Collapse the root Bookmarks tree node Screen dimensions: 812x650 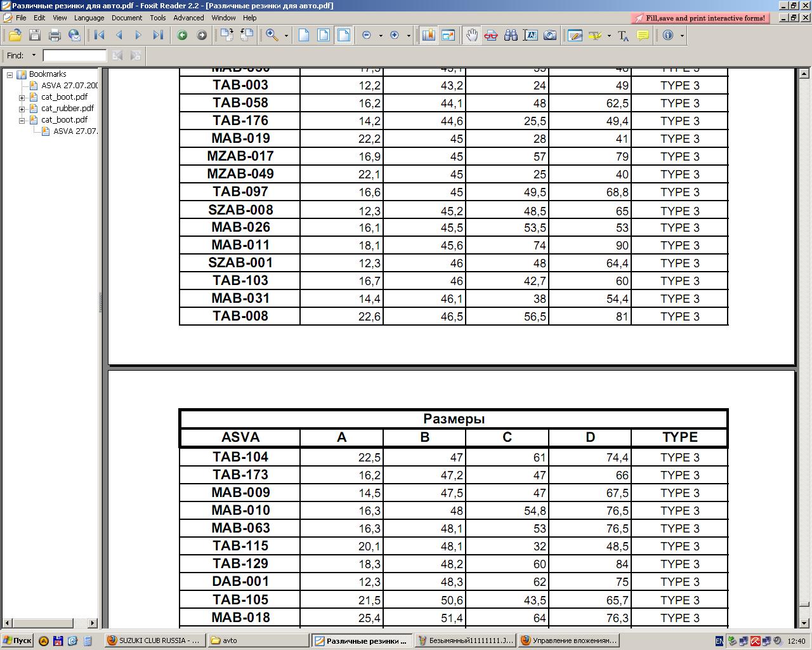pos(10,74)
